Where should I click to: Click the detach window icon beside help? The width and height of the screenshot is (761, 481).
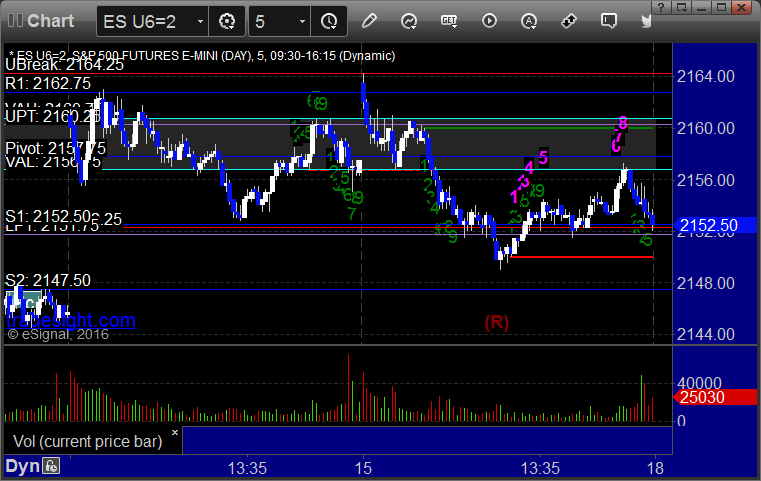click(x=681, y=7)
